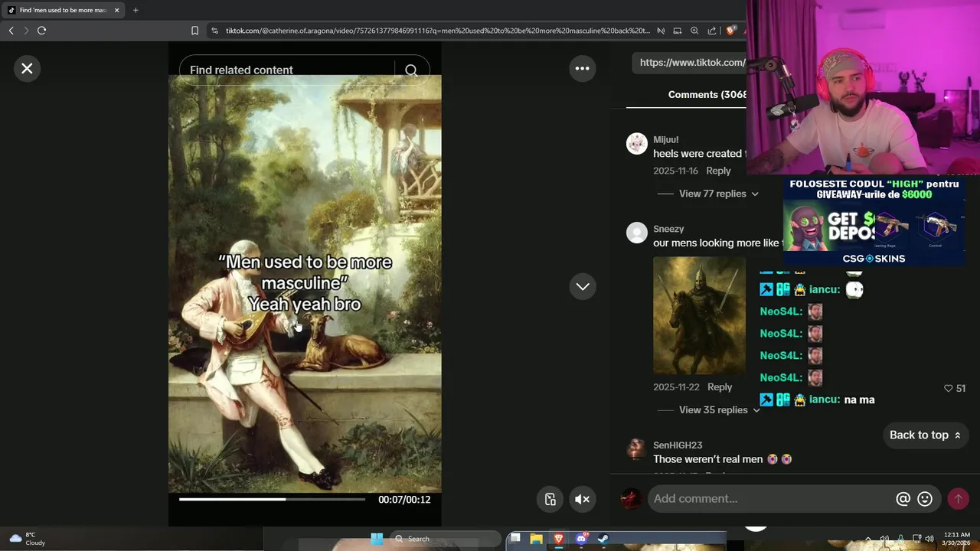Click the zoom magnifier icon in address bar
The height and width of the screenshot is (551, 980).
click(694, 31)
